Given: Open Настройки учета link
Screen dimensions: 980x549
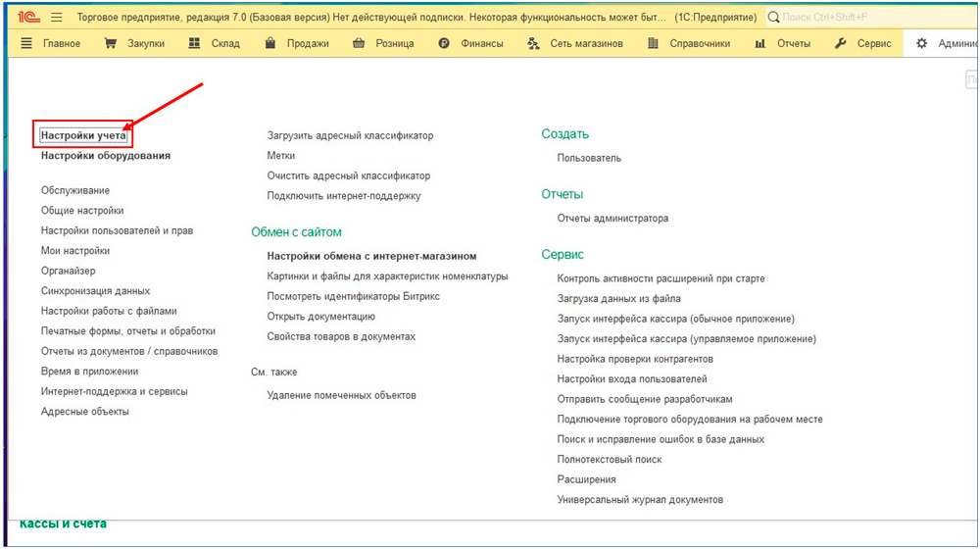Looking at the screenshot, I should (x=83, y=135).
